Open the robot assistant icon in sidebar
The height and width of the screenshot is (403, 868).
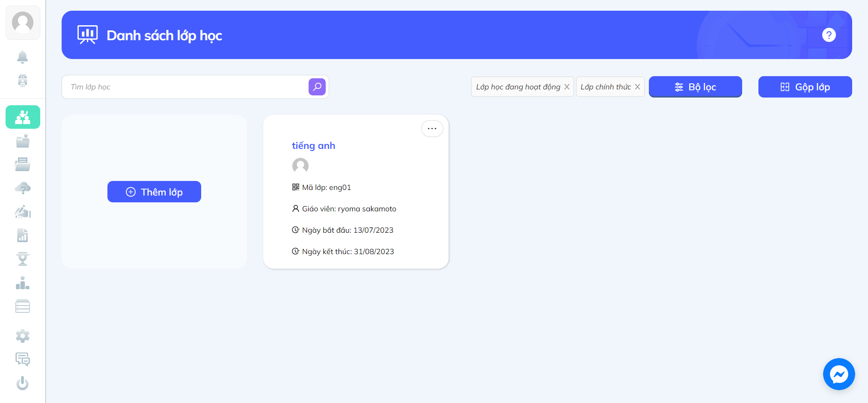23,80
